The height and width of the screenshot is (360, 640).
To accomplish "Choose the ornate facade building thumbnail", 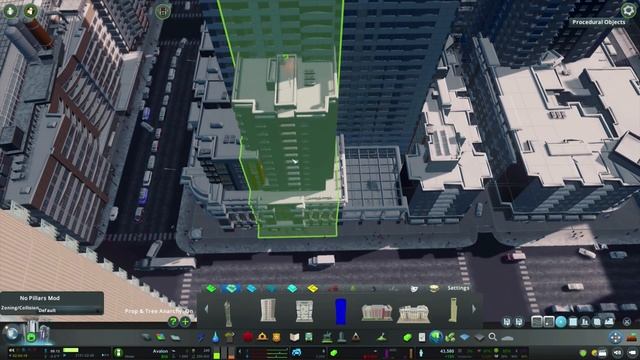I will pyautogui.click(x=304, y=311).
